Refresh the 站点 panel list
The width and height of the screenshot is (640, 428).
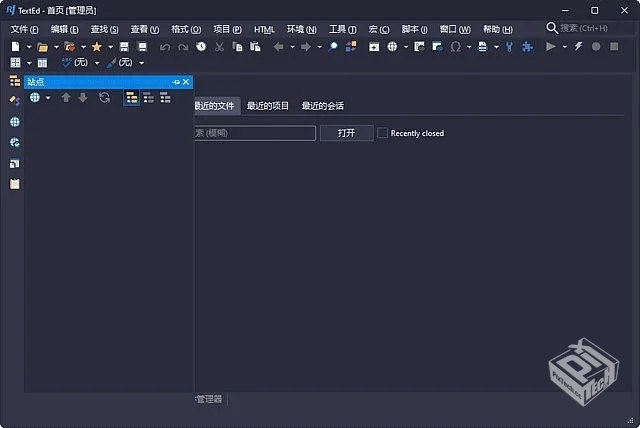point(104,98)
